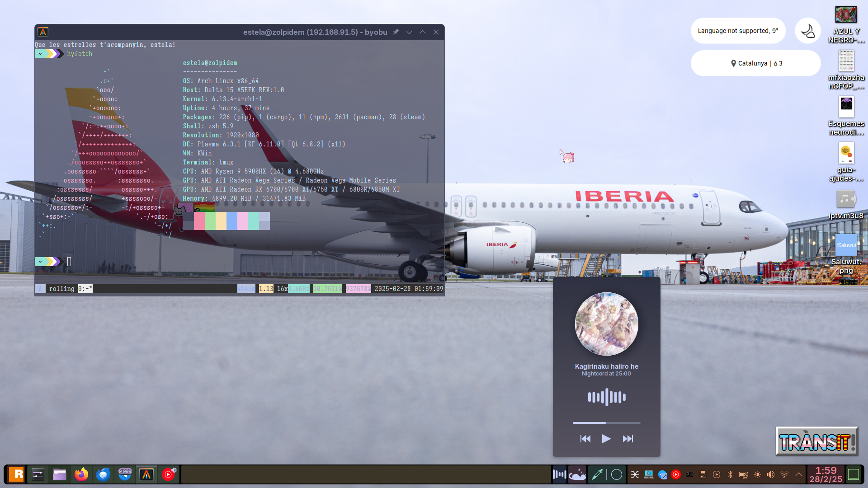Viewport: 868px width, 488px height.
Task: Click the song title Kagirinaku haiiro he
Action: click(606, 366)
